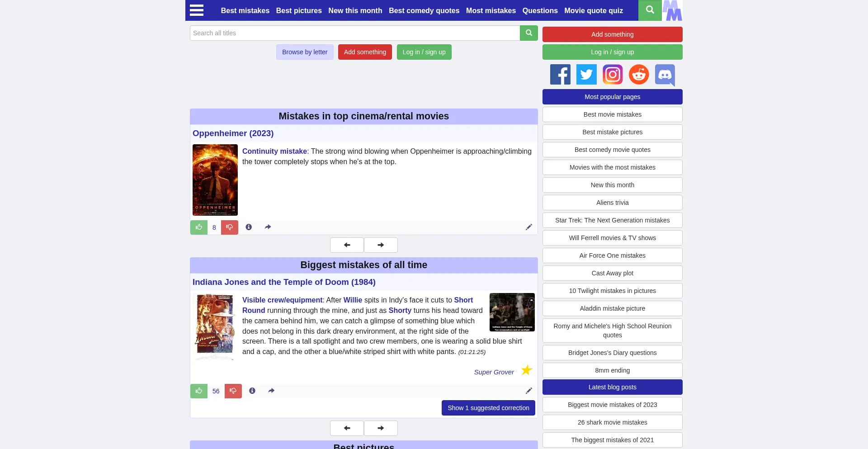The width and height of the screenshot is (868, 449).
Task: Go to previous biggest mistake arrow
Action: [x=347, y=428]
